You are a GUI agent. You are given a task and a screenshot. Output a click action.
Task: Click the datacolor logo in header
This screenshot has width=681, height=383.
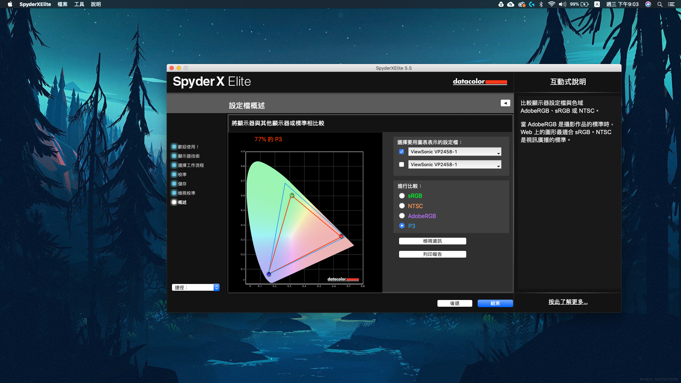[479, 82]
